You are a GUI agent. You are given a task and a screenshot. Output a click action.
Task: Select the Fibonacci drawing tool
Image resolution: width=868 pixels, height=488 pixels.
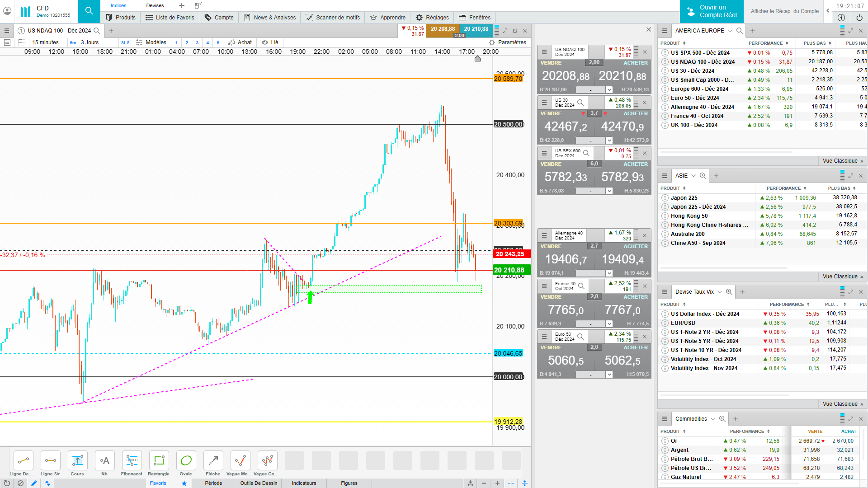coord(132,461)
